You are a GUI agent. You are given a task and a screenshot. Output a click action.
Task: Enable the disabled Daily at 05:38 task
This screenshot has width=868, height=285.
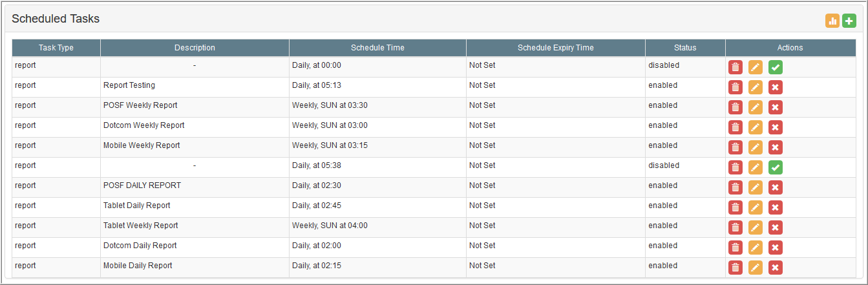[776, 167]
